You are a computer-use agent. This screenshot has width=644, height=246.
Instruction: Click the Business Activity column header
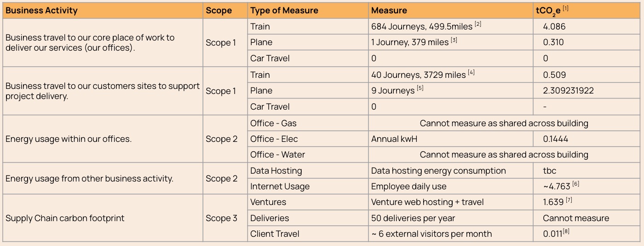(x=41, y=10)
